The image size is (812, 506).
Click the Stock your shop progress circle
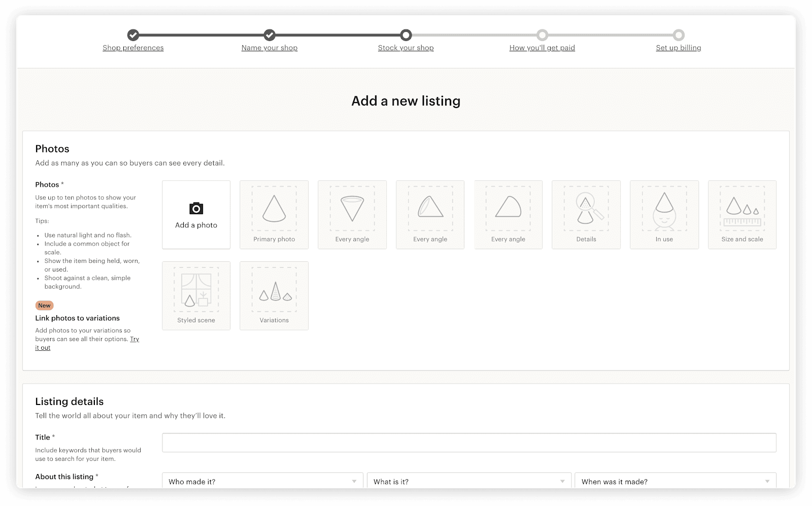[x=406, y=35]
